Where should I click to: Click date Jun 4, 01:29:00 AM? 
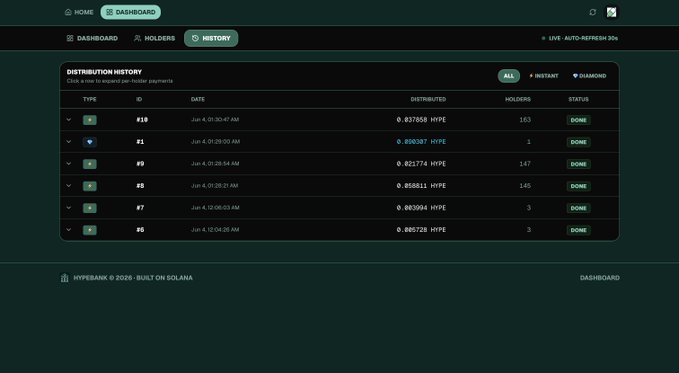coord(215,142)
